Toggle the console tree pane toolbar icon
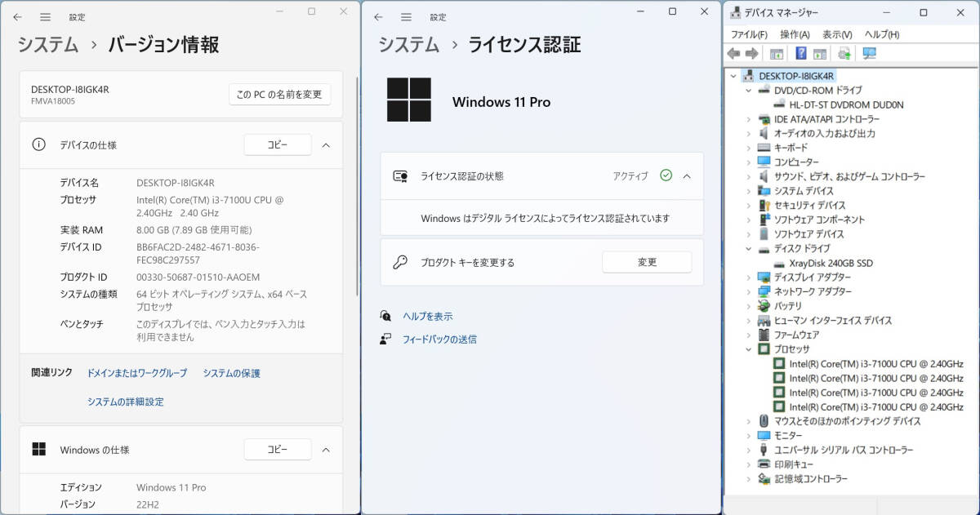The image size is (980, 515). 777,54
